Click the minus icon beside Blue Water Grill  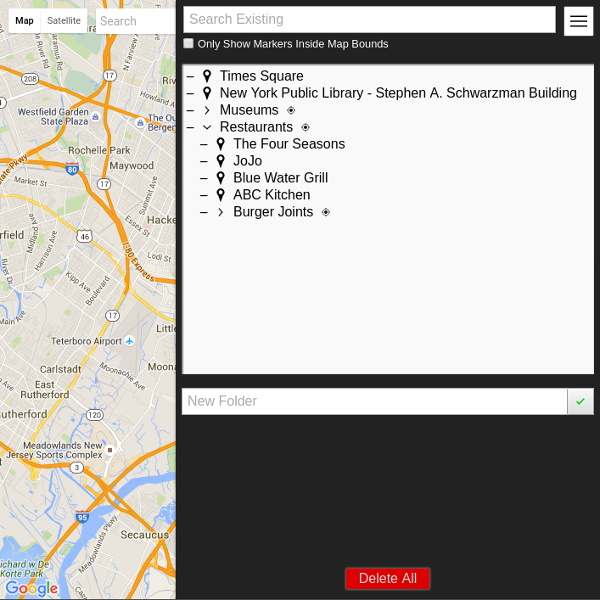[x=204, y=178]
